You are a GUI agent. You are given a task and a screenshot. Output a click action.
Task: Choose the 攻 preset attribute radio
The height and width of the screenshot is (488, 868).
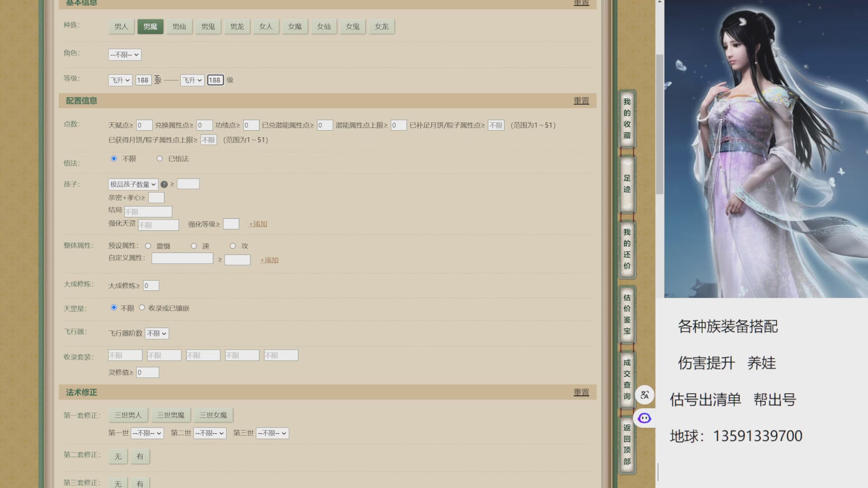(233, 246)
